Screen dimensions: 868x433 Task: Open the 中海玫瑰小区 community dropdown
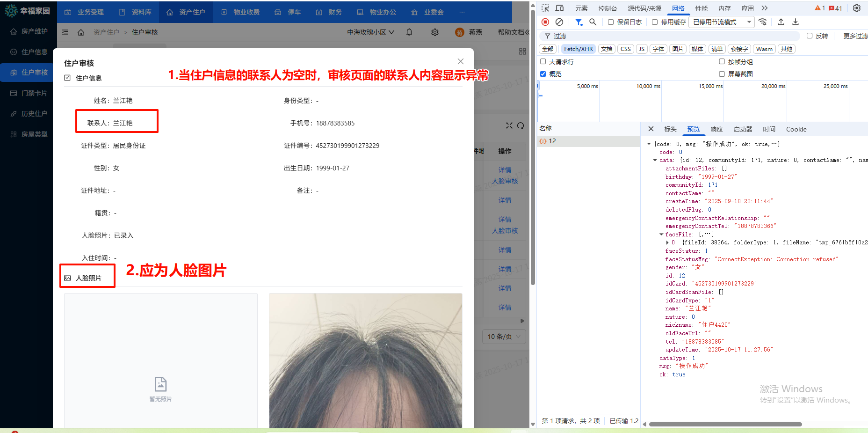click(x=370, y=32)
